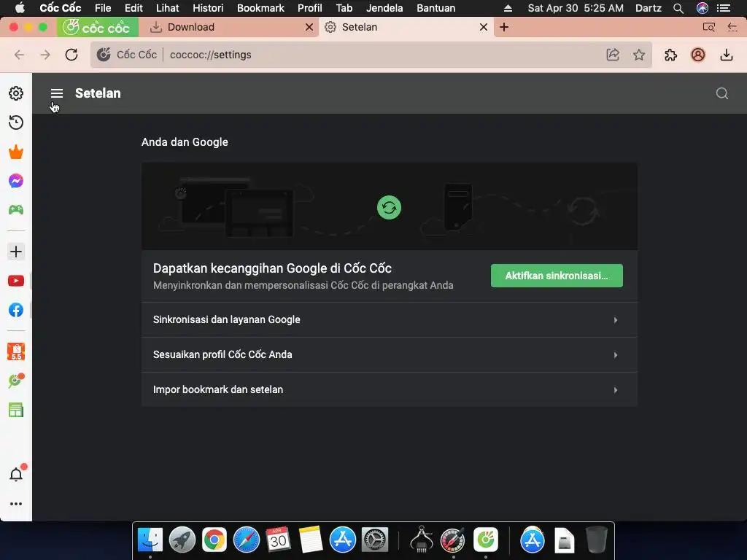Open the profile avatar button
The width and height of the screenshot is (747, 560).
tap(698, 55)
